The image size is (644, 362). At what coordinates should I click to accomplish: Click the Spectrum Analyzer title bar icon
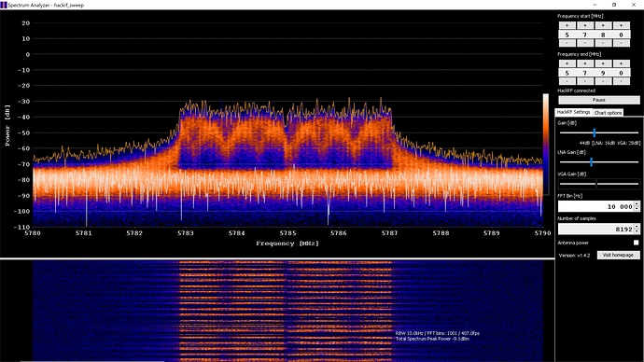(x=4, y=5)
